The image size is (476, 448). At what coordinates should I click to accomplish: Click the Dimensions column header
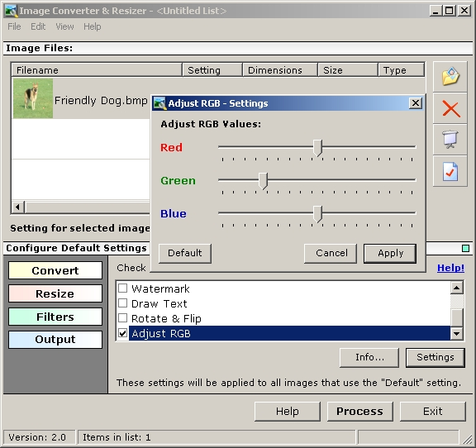(x=280, y=70)
